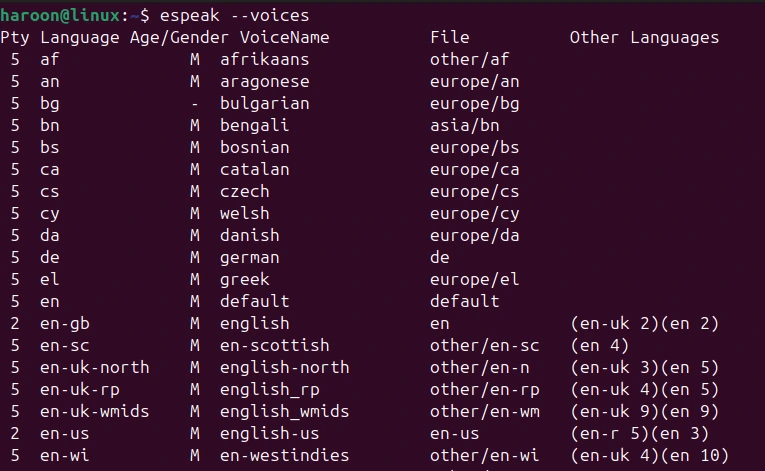Screen dimensions: 765x471
Task: Click the en-scottish voice name
Action: (x=275, y=346)
